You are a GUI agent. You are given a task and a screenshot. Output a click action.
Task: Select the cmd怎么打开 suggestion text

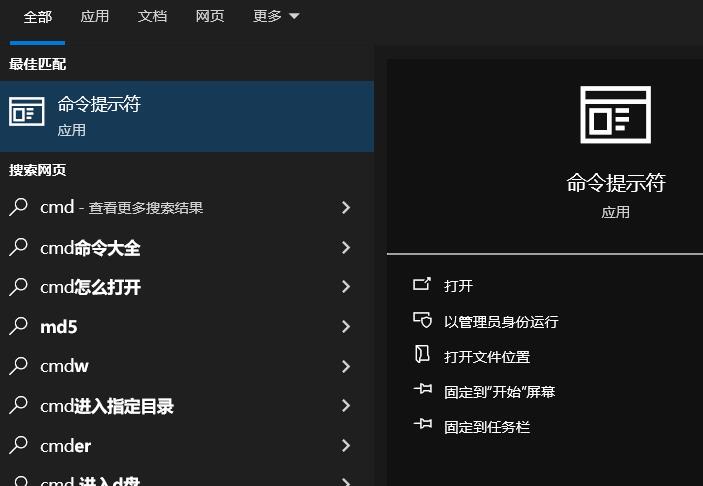pos(91,287)
